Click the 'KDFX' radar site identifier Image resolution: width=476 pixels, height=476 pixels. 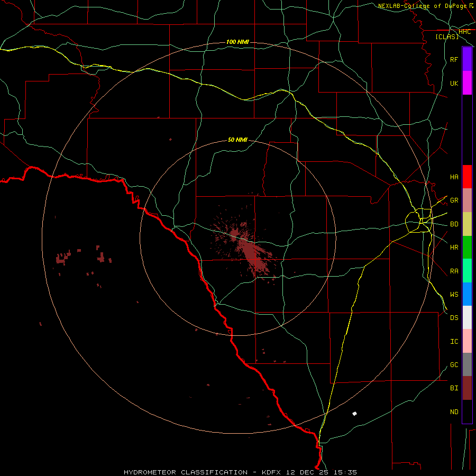pyautogui.click(x=271, y=472)
